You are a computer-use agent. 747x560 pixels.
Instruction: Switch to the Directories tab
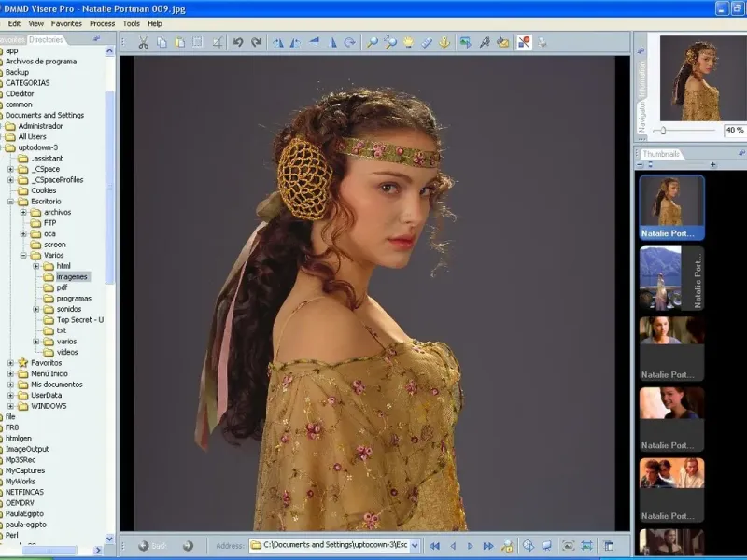coord(46,39)
